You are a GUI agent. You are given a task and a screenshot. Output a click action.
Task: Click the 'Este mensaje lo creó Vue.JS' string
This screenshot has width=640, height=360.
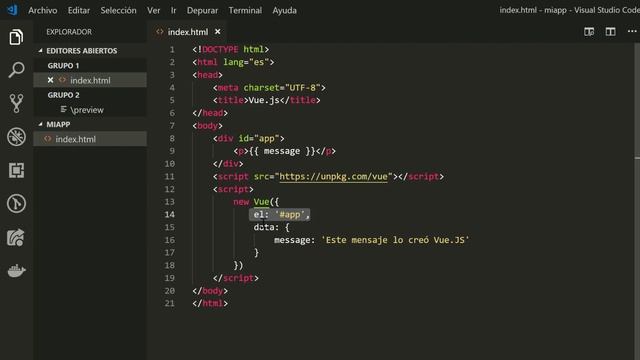[x=395, y=240]
